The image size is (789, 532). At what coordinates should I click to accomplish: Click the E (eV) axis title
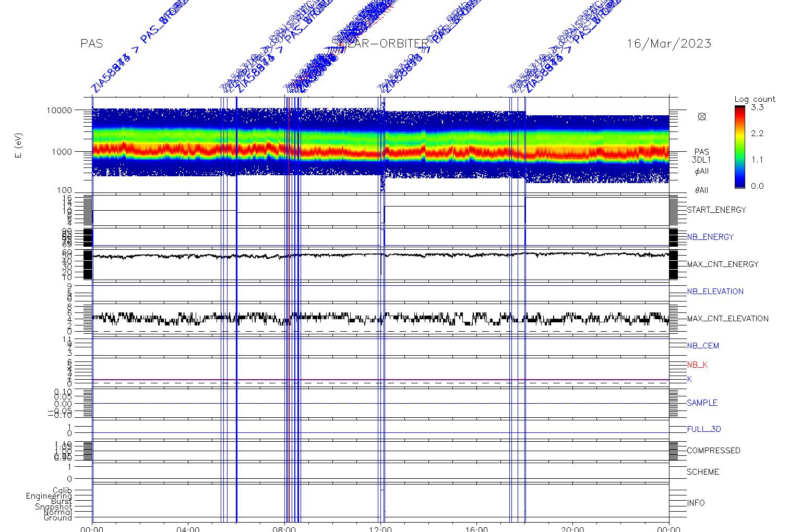(19, 146)
